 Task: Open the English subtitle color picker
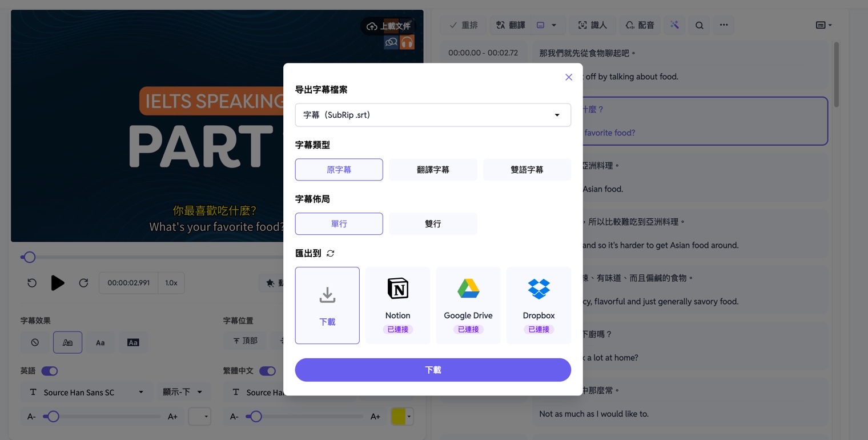coord(199,417)
